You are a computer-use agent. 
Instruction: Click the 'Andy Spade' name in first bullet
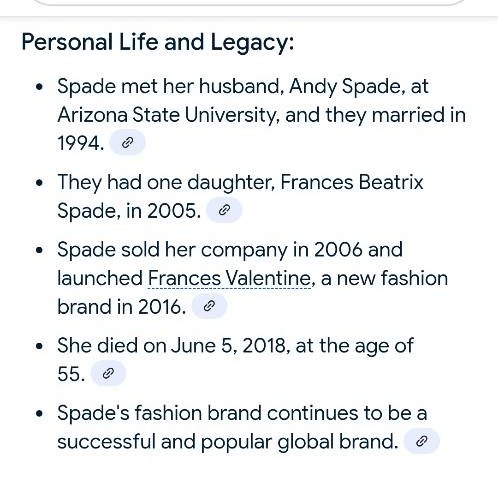click(x=345, y=86)
